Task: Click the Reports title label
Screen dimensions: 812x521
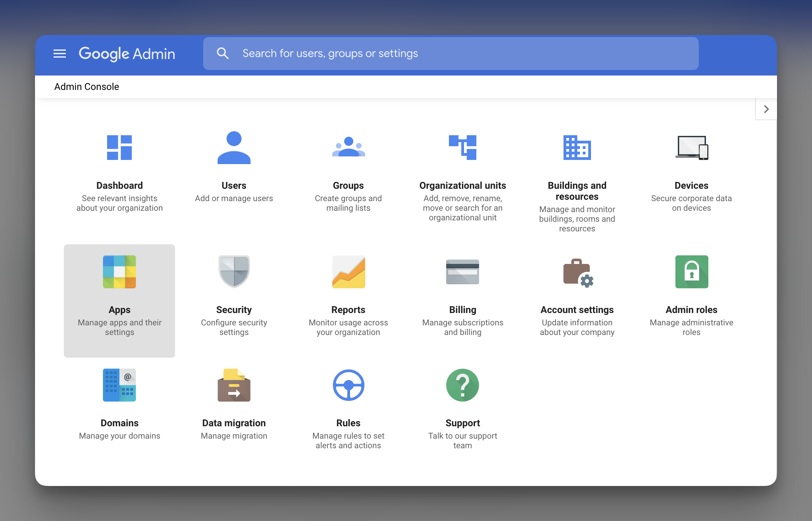Action: click(348, 310)
